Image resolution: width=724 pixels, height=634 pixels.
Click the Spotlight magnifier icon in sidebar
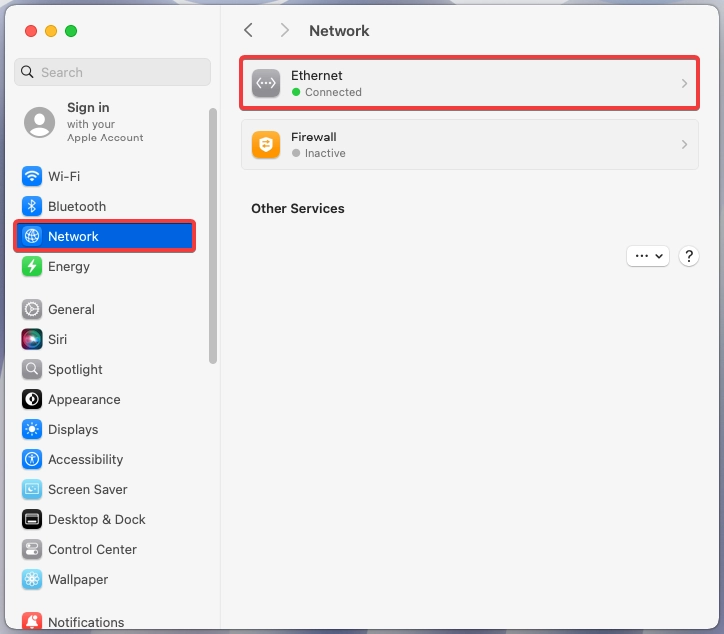point(31,369)
